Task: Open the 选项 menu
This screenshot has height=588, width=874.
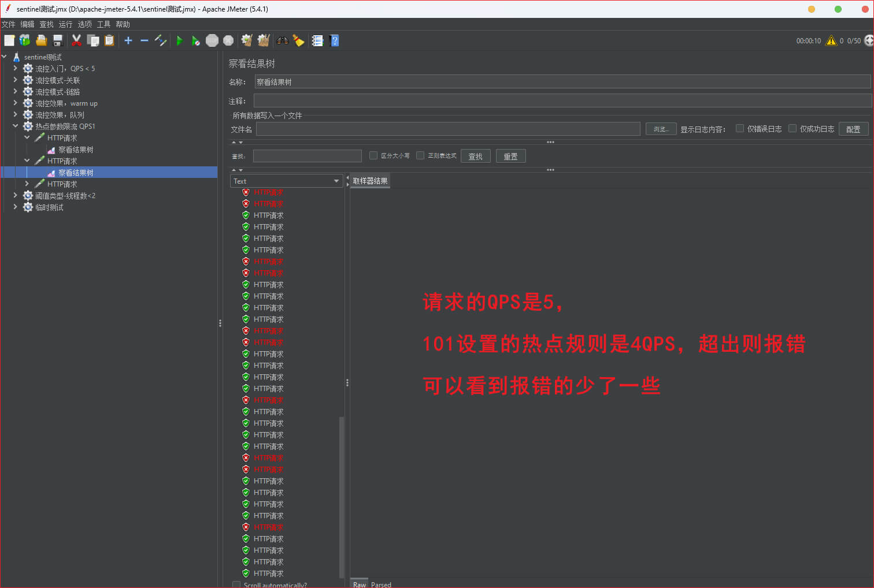Action: point(85,24)
